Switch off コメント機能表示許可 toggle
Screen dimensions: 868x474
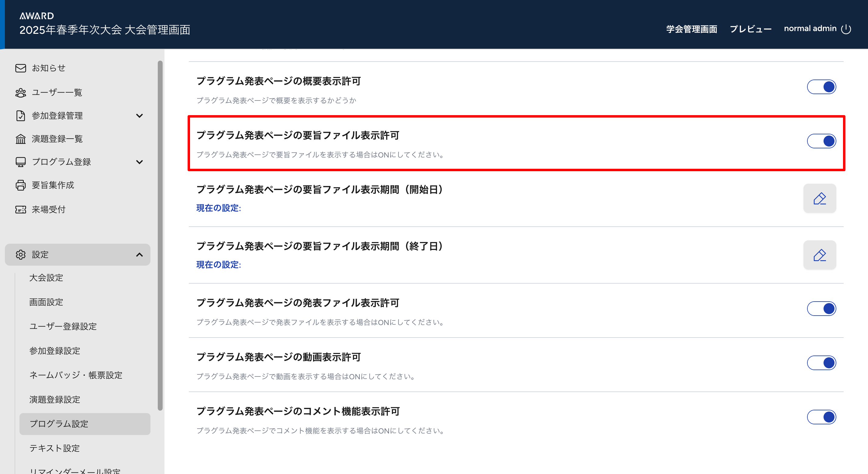[x=821, y=417]
